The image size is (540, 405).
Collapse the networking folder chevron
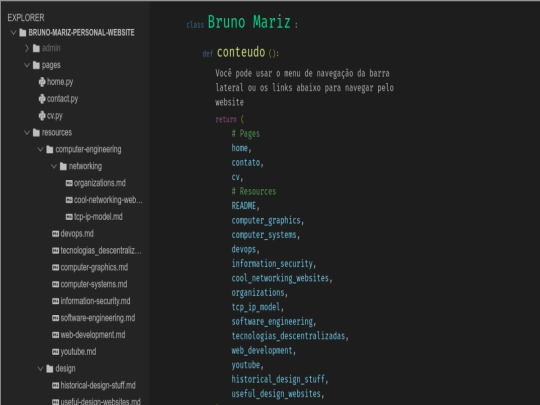coord(54,166)
